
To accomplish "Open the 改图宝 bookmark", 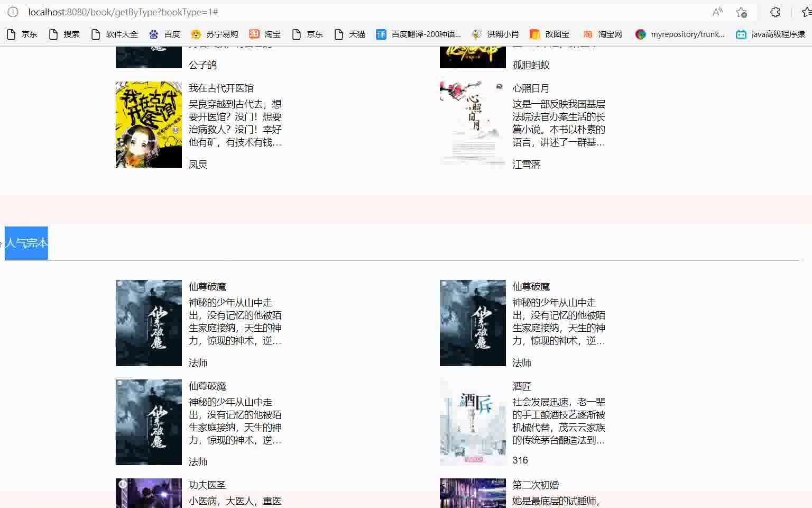I will (x=550, y=34).
